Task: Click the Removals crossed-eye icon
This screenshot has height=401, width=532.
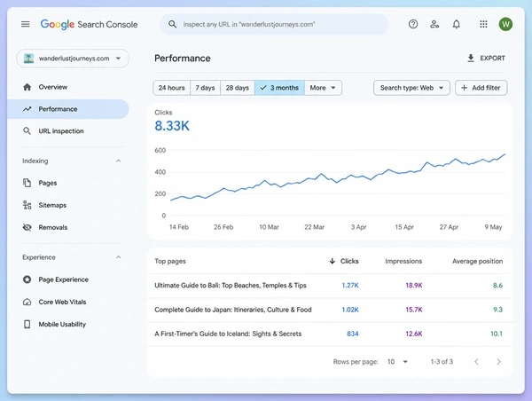Action: (x=27, y=227)
